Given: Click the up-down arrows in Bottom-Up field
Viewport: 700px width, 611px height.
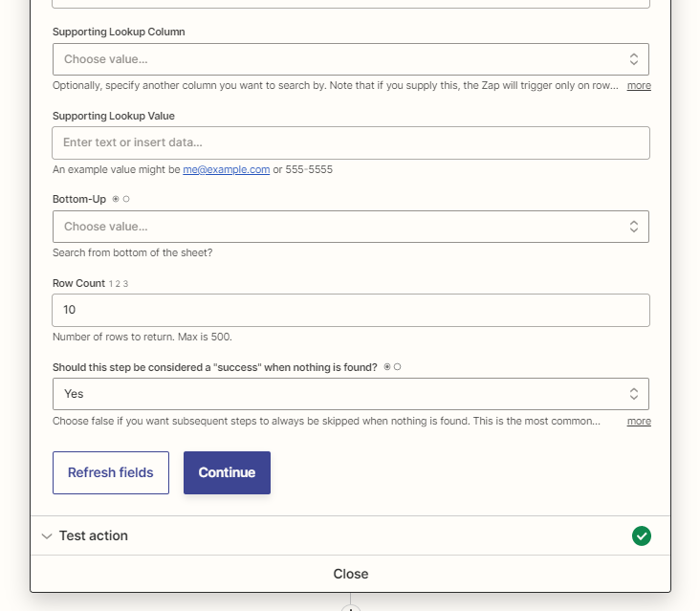Looking at the screenshot, I should click(x=633, y=227).
